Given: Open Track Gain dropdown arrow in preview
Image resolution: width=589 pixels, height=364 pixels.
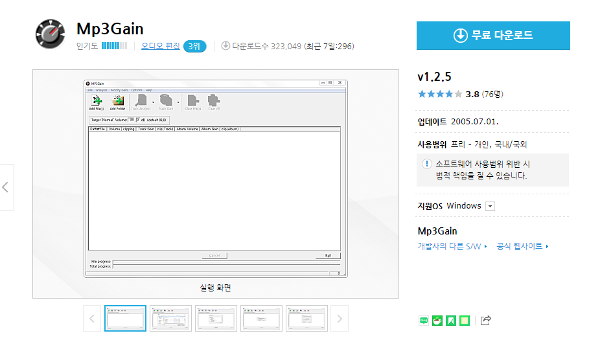Looking at the screenshot, I should (x=178, y=102).
